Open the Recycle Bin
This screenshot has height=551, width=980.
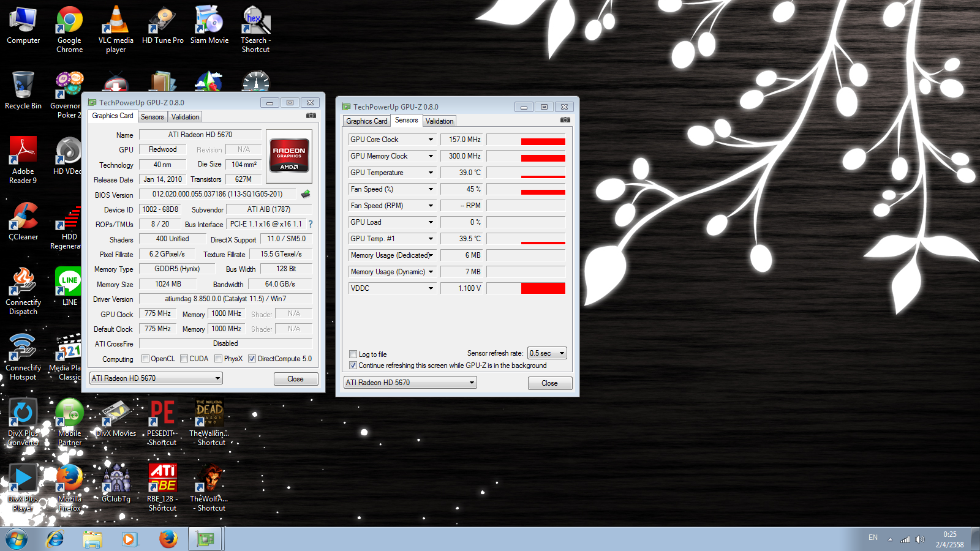tap(23, 91)
